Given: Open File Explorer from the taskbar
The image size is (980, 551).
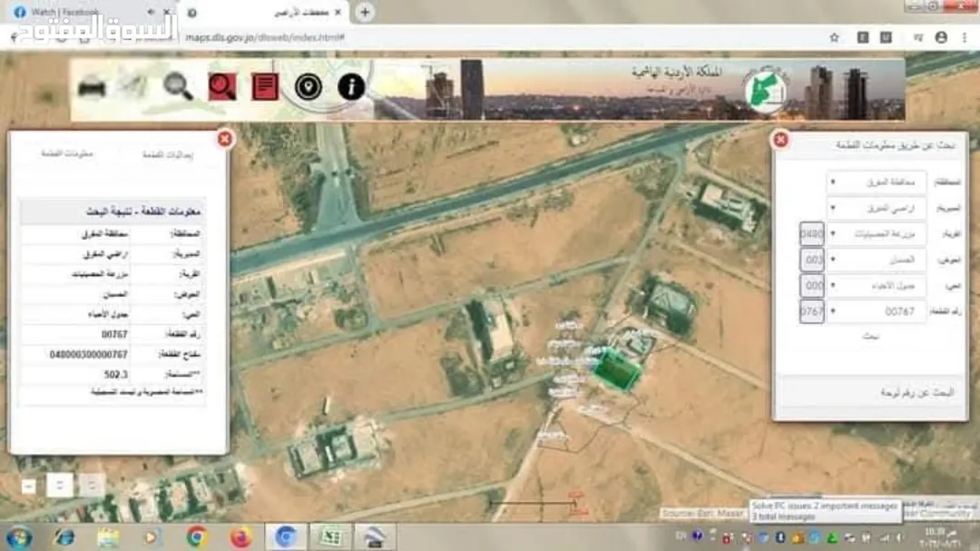Looking at the screenshot, I should 108,537.
